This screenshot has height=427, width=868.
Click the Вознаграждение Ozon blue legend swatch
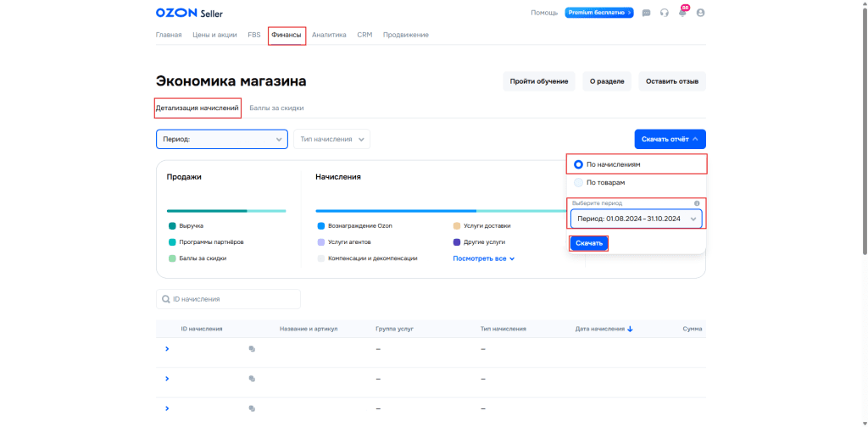tap(321, 226)
